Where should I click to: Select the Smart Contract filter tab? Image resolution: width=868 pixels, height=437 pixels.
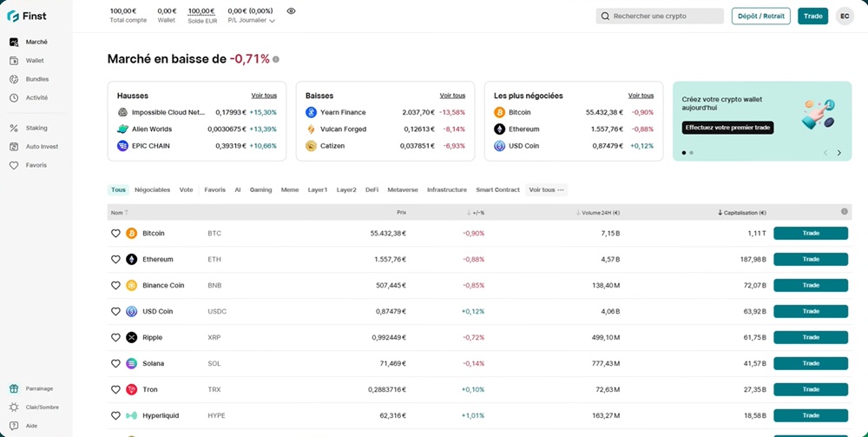pyautogui.click(x=497, y=190)
